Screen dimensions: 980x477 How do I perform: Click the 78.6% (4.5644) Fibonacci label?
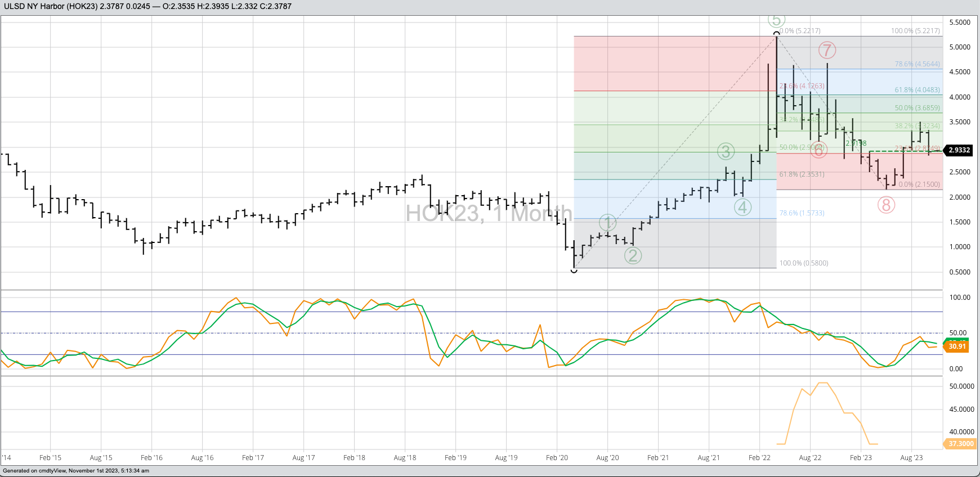[917, 64]
